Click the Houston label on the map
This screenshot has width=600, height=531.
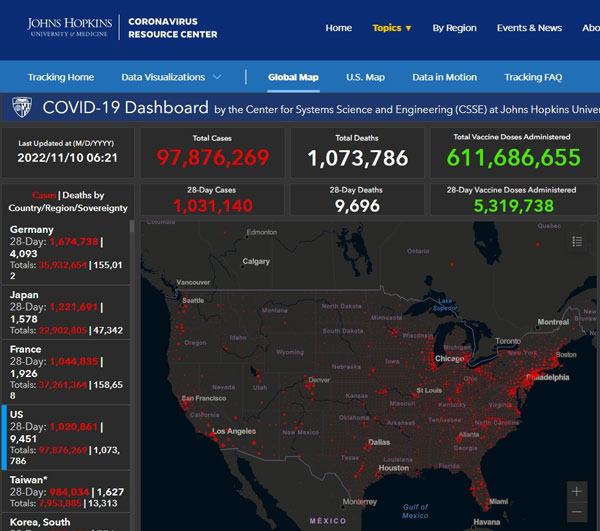[x=394, y=468]
